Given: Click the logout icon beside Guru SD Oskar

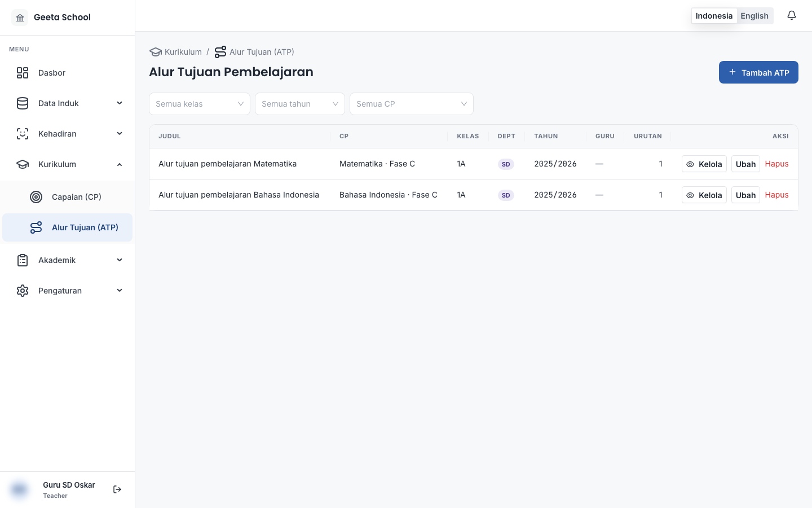Looking at the screenshot, I should [117, 489].
